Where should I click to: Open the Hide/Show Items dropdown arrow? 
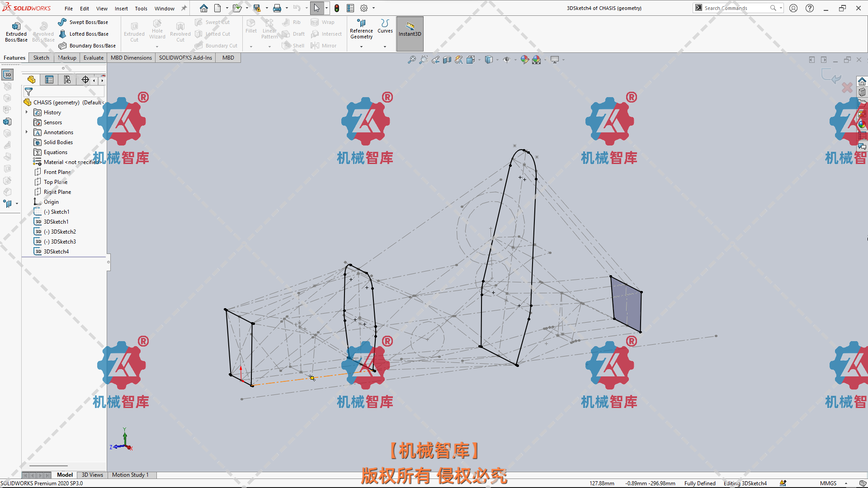515,60
